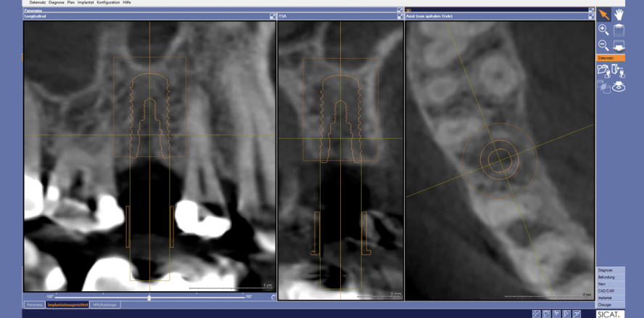Click the fourth bottom toolbar icon
This screenshot has width=644, height=318.
(x=567, y=314)
